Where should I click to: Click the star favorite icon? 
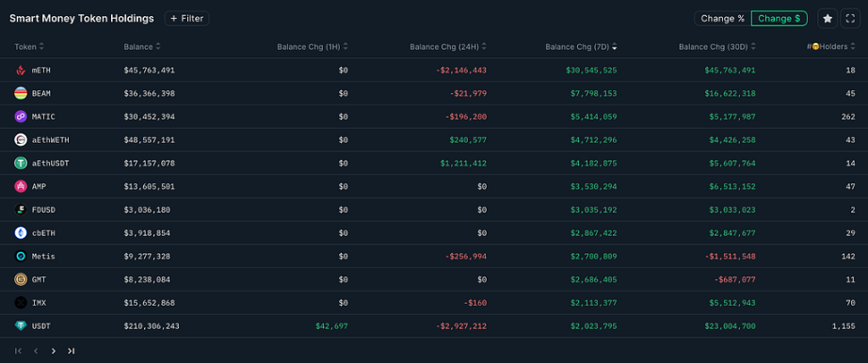pos(827,18)
